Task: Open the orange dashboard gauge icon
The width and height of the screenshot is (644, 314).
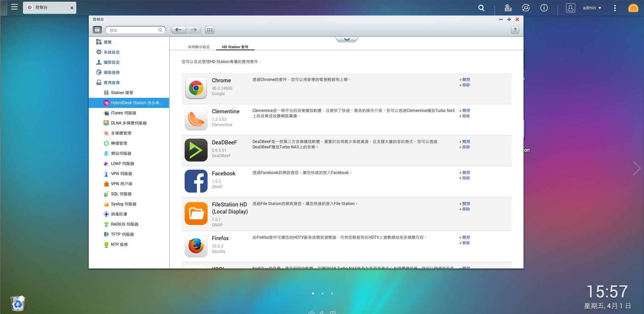Action: pos(633,8)
